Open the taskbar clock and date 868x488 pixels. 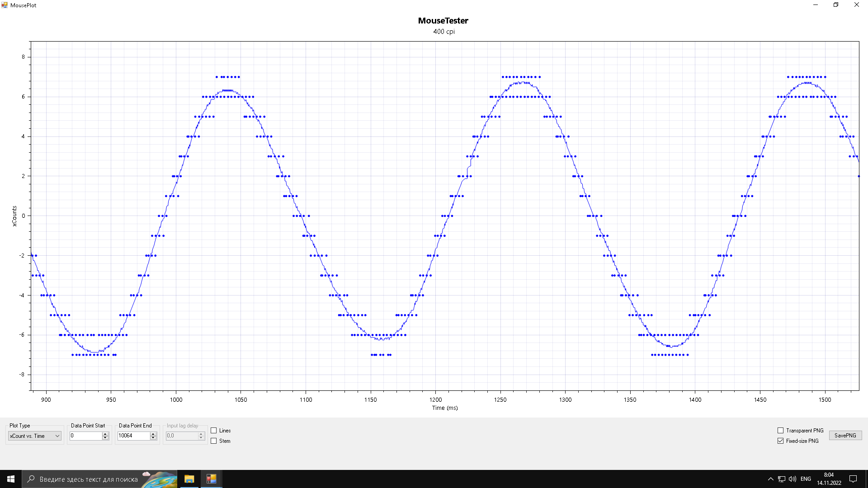[829, 479]
